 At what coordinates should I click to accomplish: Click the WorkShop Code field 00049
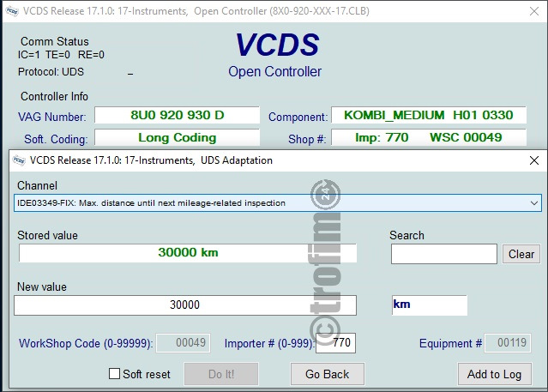click(184, 343)
